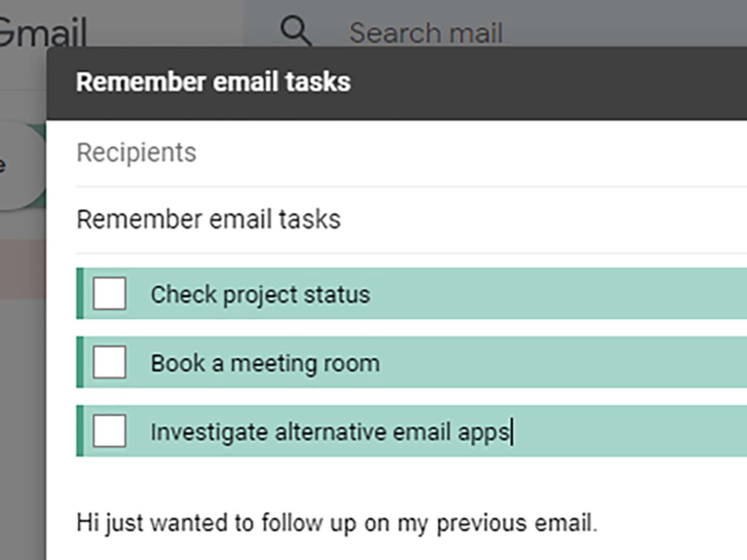Check the "Book a meeting room" checkbox

click(x=109, y=362)
